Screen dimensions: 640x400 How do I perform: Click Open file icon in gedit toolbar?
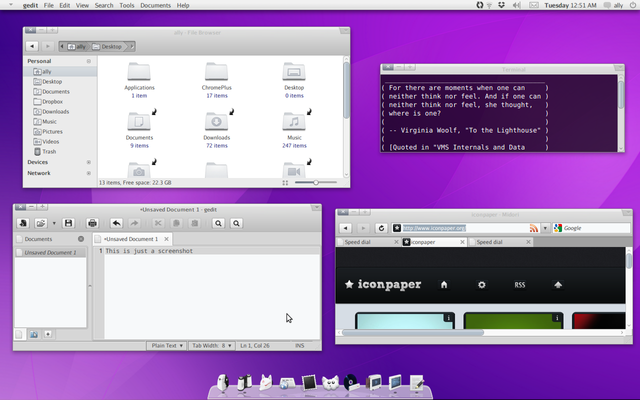[41, 223]
